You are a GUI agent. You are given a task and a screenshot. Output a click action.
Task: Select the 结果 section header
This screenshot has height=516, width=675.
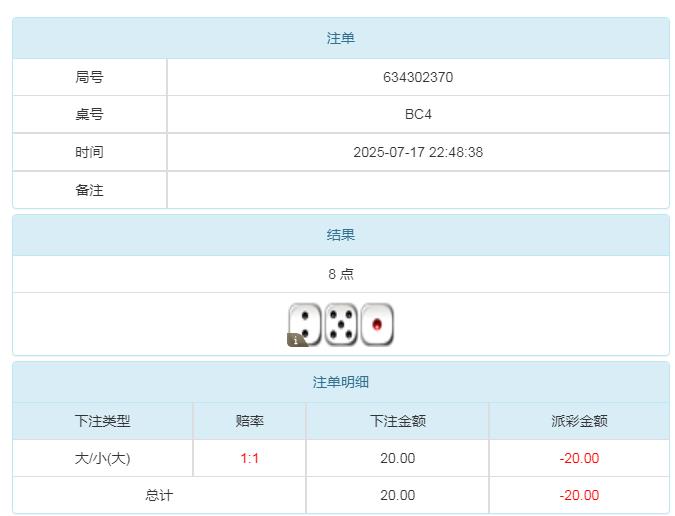point(341,235)
